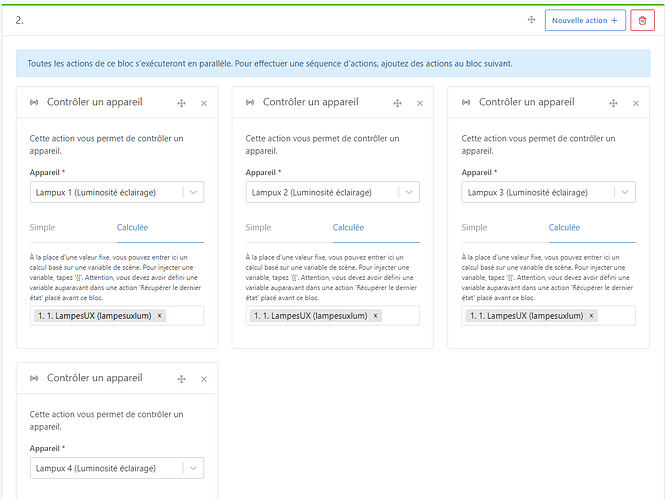Screen dimensions: 665x500
Task: Select Calculée tab in Lampux 3 card
Action: click(565, 228)
